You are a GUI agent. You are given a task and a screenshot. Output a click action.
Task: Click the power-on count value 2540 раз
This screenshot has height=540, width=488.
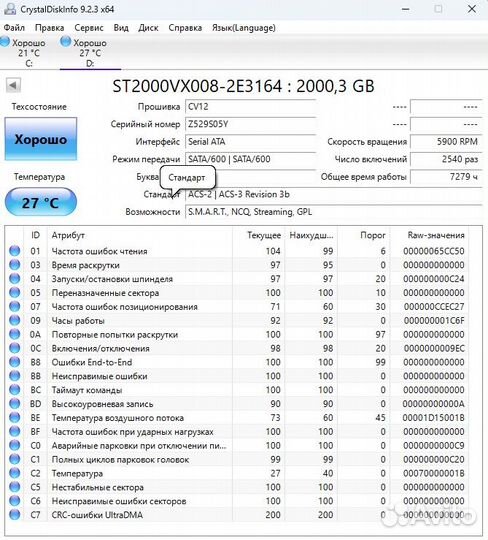pyautogui.click(x=446, y=159)
